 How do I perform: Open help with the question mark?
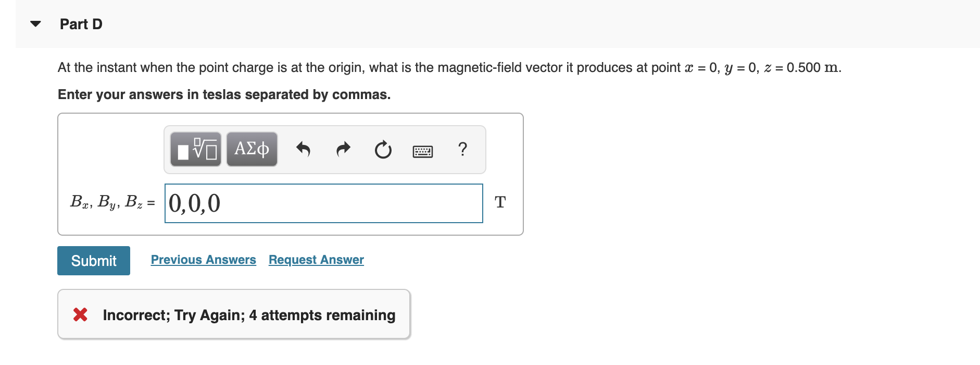point(462,150)
